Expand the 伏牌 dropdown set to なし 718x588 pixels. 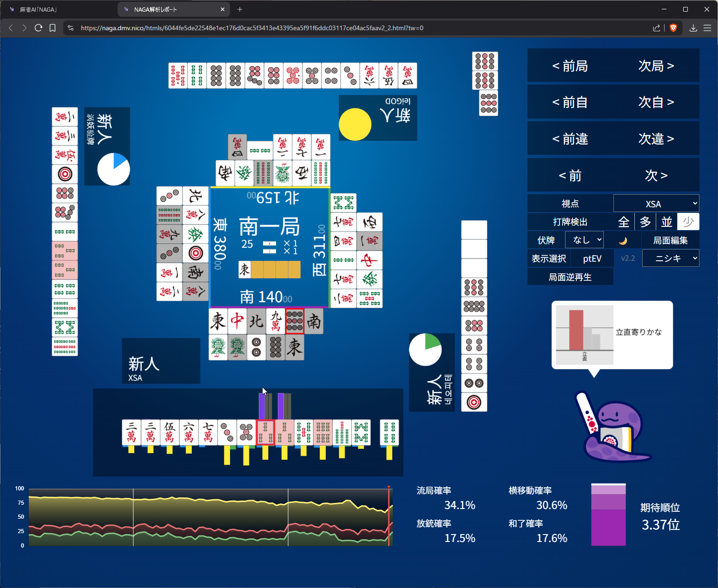point(584,240)
